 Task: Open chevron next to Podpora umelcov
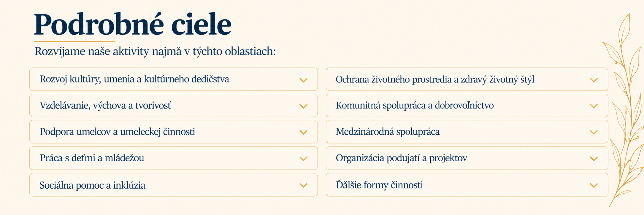pyautogui.click(x=303, y=132)
